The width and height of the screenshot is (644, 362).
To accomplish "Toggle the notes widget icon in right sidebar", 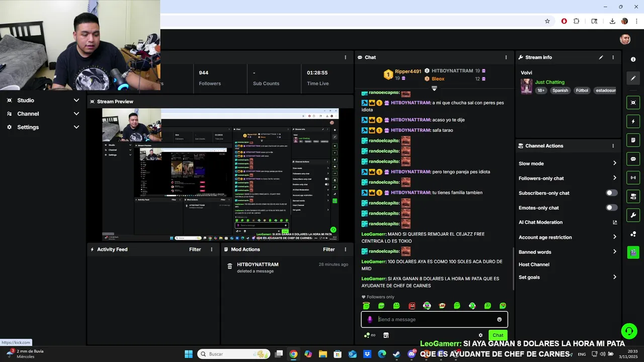I will coord(633,140).
